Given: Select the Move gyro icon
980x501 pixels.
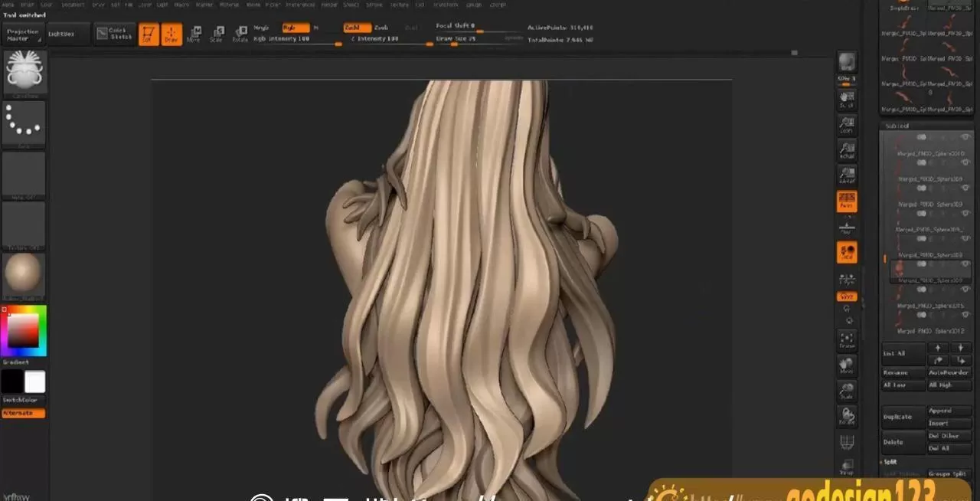Looking at the screenshot, I should (x=195, y=34).
